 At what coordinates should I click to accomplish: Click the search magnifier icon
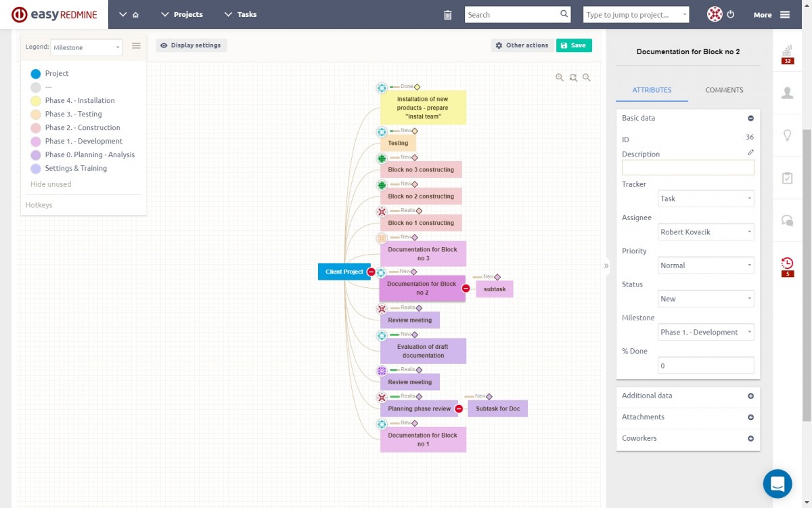pyautogui.click(x=564, y=14)
